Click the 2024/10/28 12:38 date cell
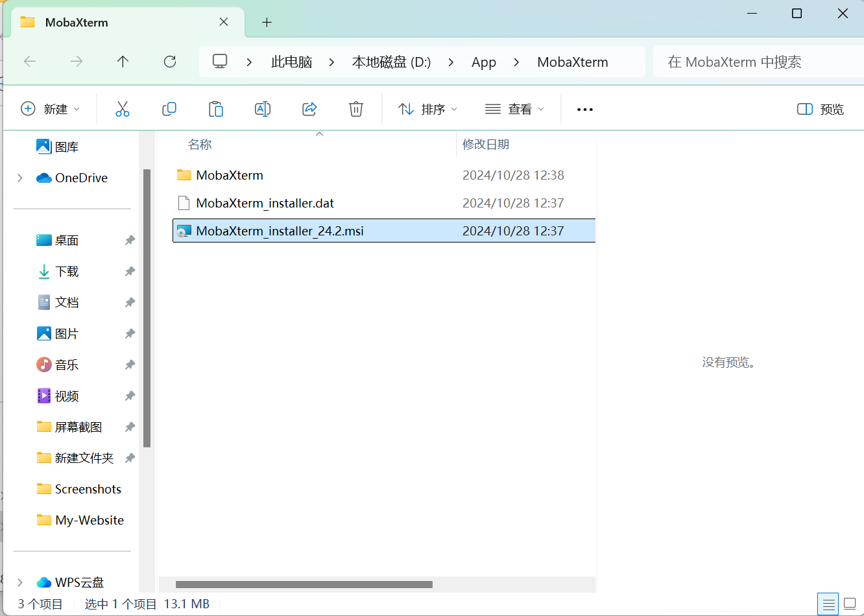The height and width of the screenshot is (616, 864). coord(513,175)
